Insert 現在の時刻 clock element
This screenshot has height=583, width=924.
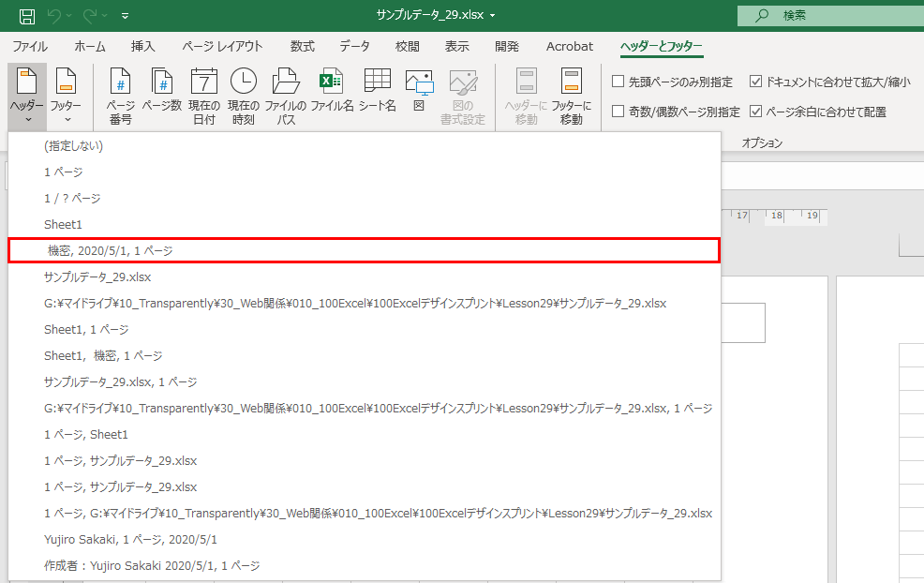coord(244,97)
